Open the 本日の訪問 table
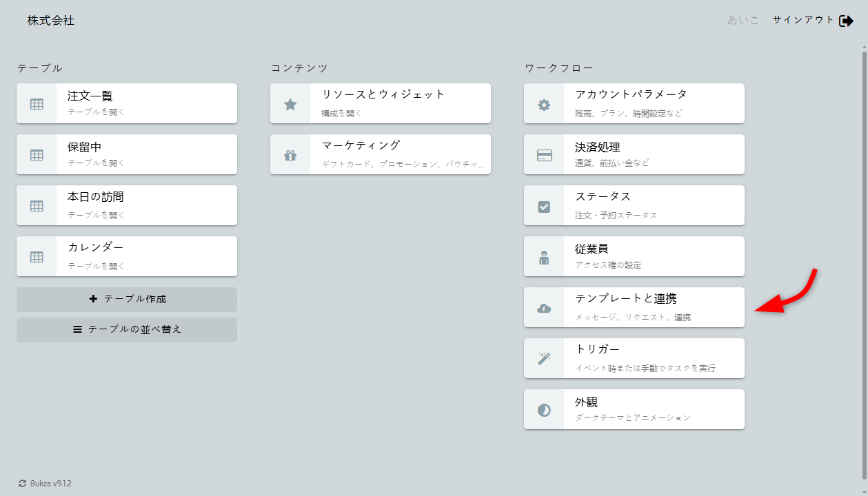868x496 pixels. [x=146, y=205]
